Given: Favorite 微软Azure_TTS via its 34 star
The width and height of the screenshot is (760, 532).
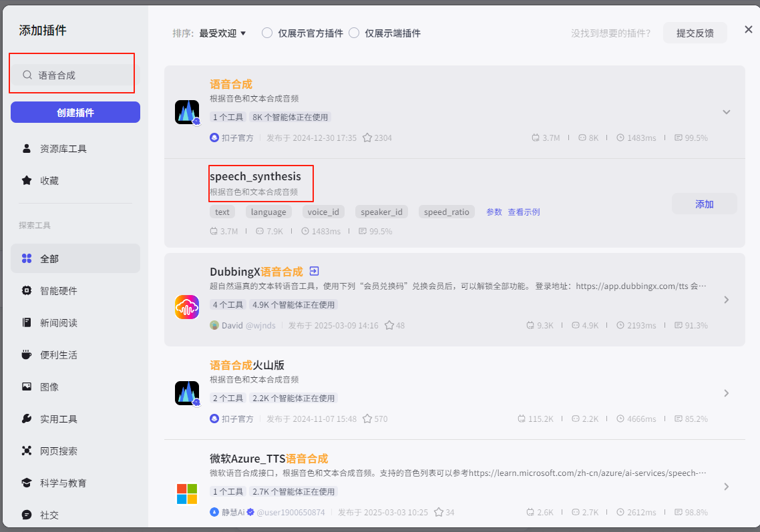Looking at the screenshot, I should coord(439,512).
